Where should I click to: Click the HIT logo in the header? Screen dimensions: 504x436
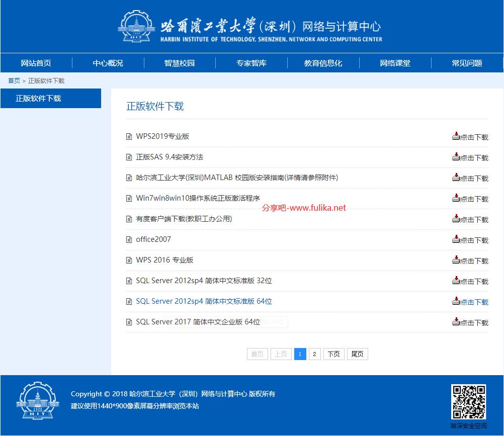point(136,26)
